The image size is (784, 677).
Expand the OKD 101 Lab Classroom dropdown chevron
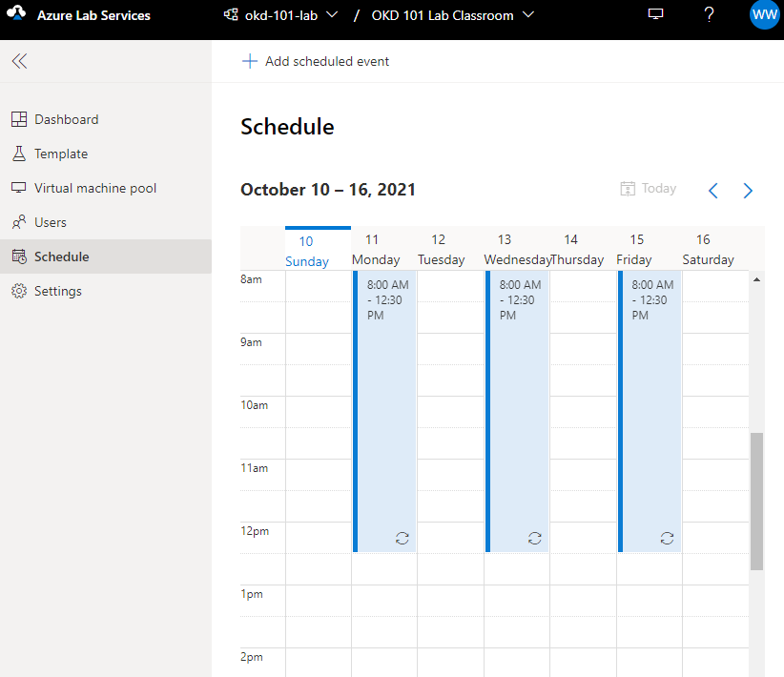(x=528, y=15)
